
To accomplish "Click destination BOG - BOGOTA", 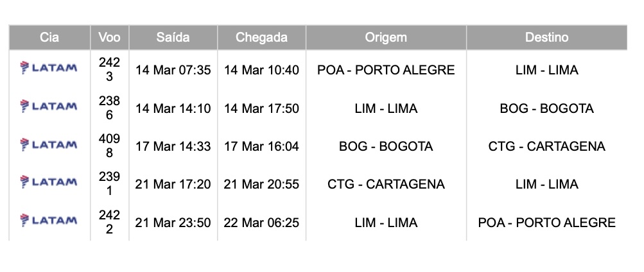I will [x=546, y=108].
